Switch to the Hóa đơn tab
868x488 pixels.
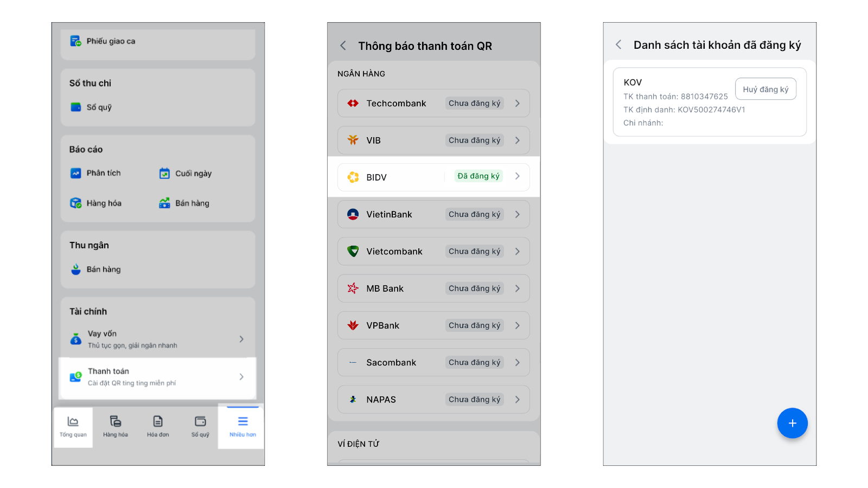(158, 427)
